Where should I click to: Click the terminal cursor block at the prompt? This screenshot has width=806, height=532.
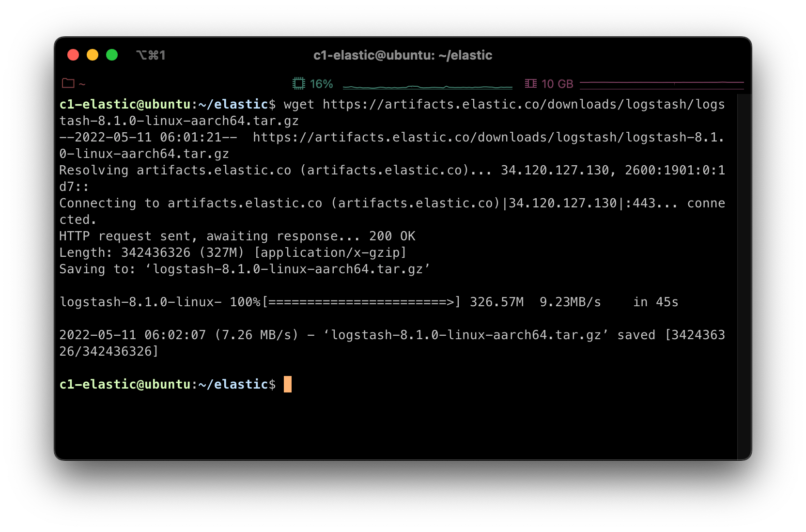(x=287, y=384)
